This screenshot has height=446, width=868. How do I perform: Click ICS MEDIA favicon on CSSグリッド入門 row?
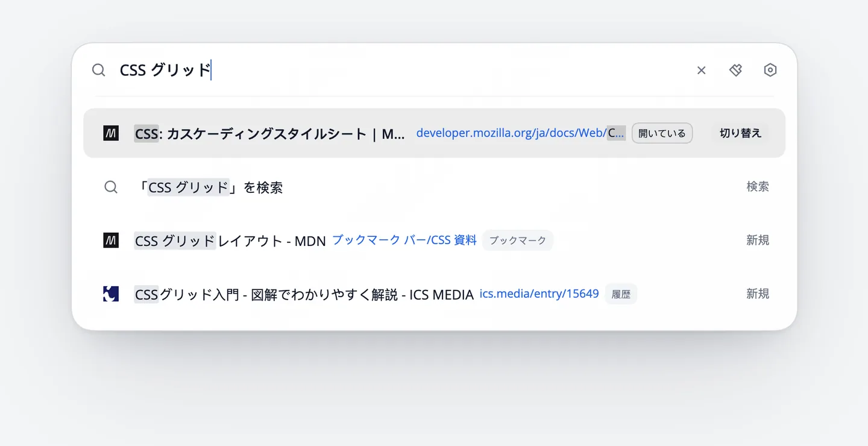(111, 294)
